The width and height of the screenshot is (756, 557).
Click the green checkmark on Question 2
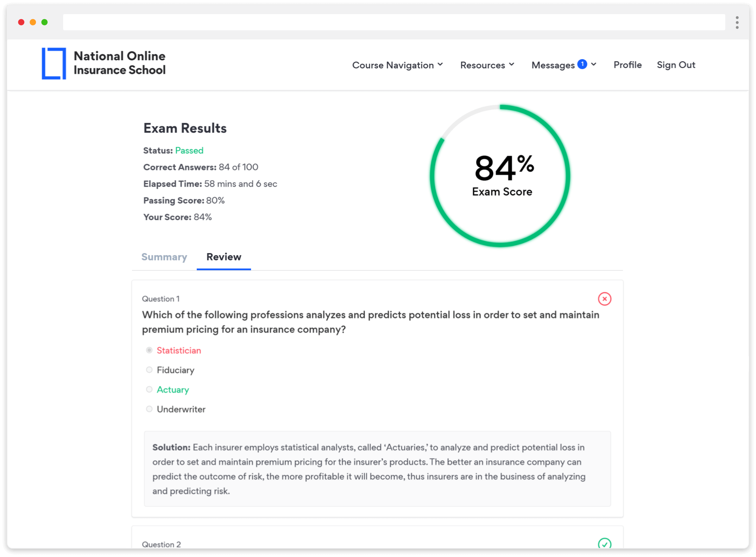[x=604, y=544]
